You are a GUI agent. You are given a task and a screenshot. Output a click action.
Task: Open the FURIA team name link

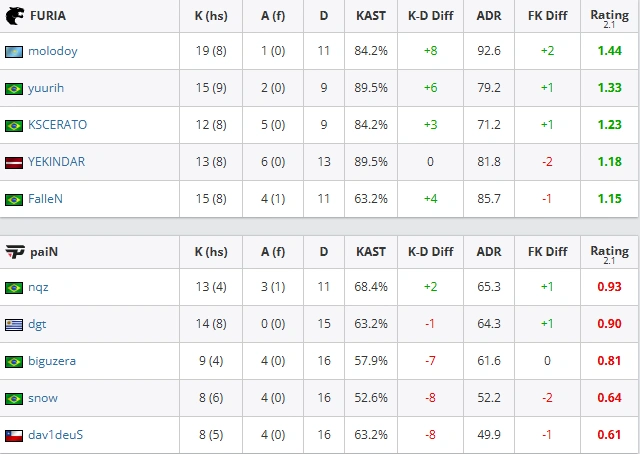tap(48, 16)
